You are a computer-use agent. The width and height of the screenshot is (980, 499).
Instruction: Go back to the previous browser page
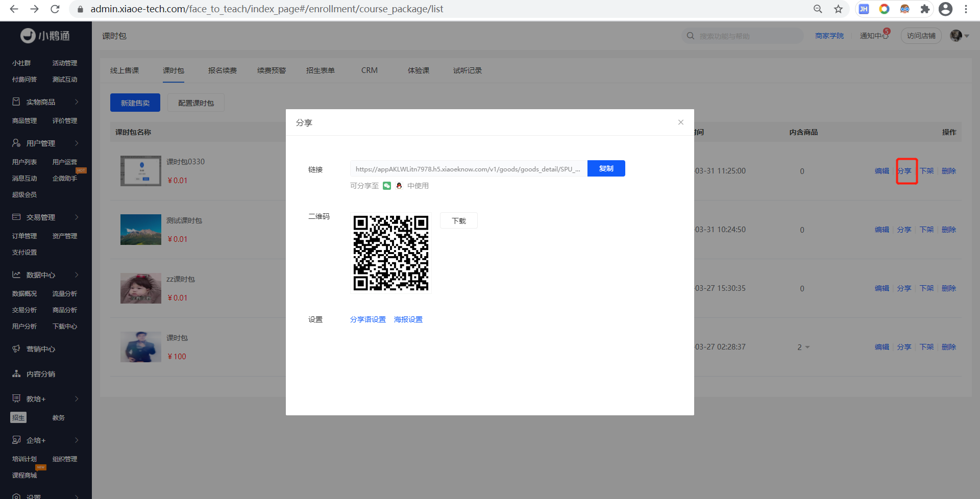pos(14,9)
